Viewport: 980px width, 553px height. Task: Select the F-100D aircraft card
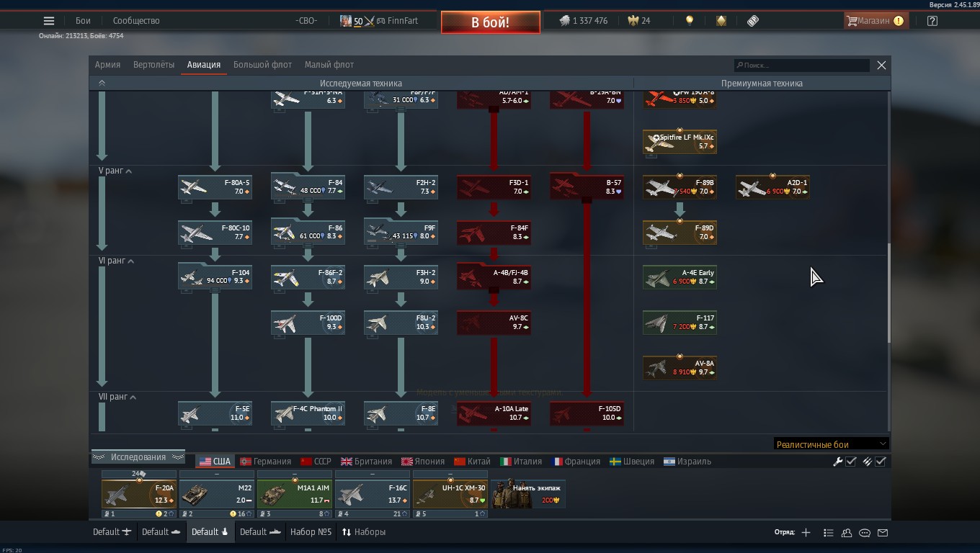coord(308,323)
